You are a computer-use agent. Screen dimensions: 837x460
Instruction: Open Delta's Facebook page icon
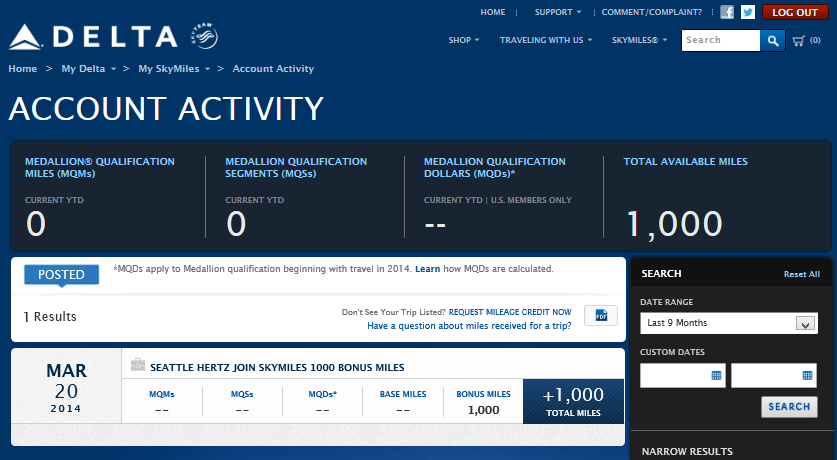click(x=727, y=13)
